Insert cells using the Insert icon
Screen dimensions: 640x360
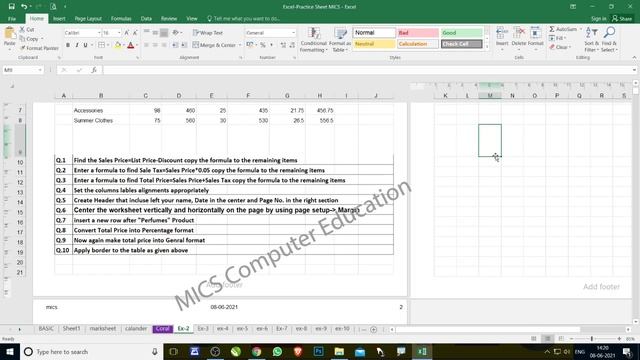(x=502, y=32)
